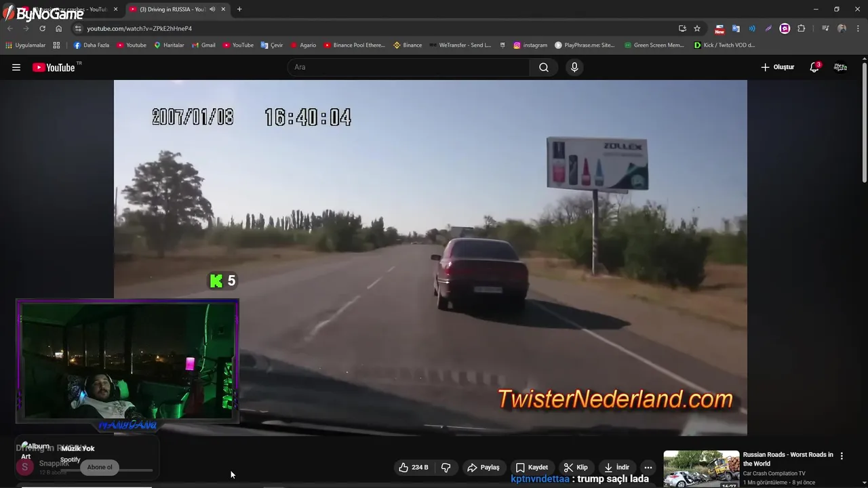Open the instagram bookmark

[530, 45]
